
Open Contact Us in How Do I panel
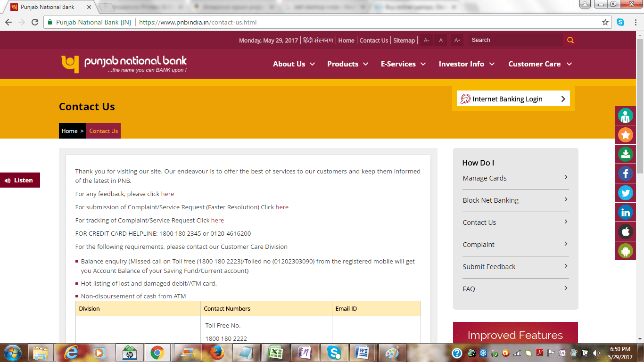(515, 222)
